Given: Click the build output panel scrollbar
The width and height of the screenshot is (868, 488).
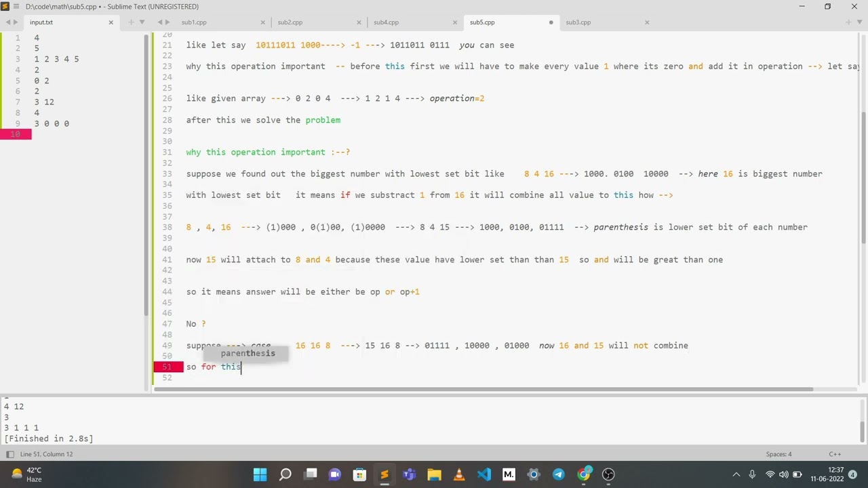Looking at the screenshot, I should (863, 430).
